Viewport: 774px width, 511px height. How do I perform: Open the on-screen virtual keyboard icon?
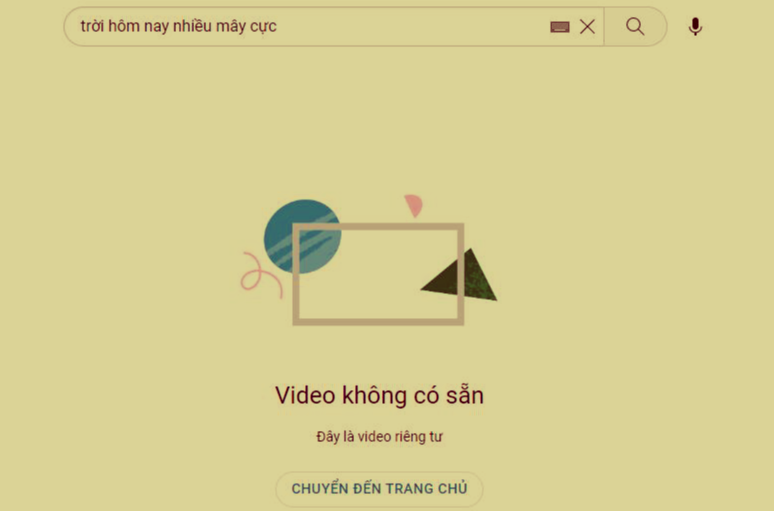(x=560, y=27)
